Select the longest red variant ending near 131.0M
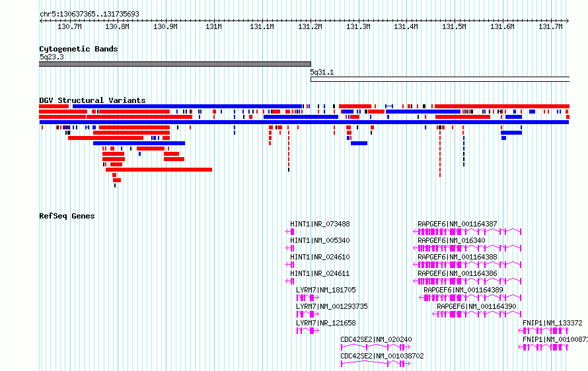 tap(159, 170)
